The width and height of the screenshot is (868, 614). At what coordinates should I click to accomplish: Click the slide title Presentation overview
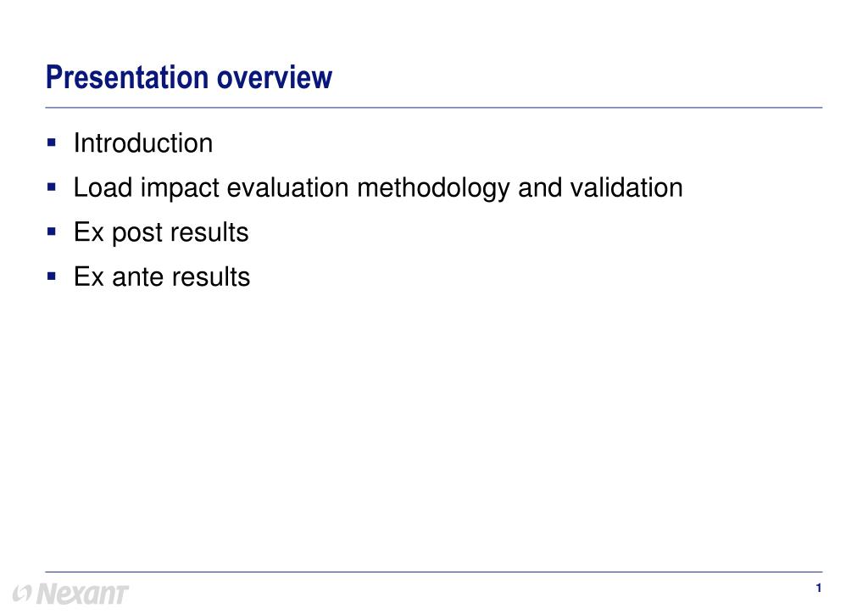pyautogui.click(x=189, y=77)
